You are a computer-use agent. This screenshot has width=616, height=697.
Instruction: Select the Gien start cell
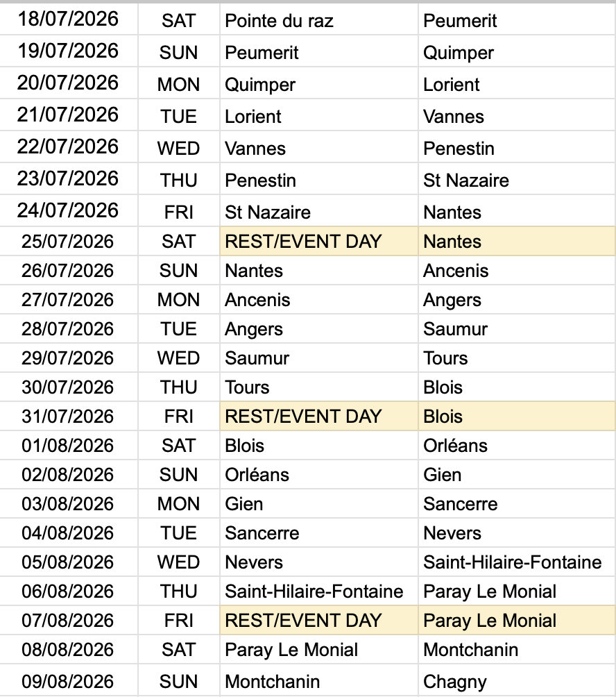coord(319,503)
